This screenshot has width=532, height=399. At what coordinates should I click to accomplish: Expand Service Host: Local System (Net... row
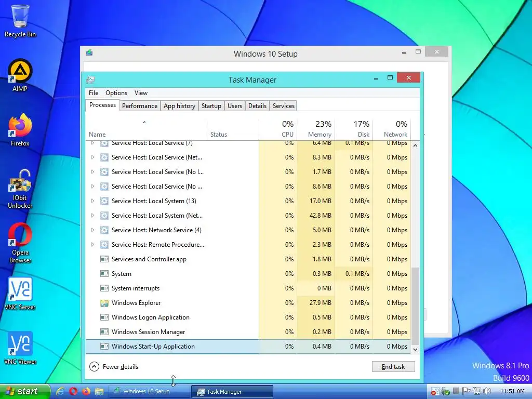(92, 216)
